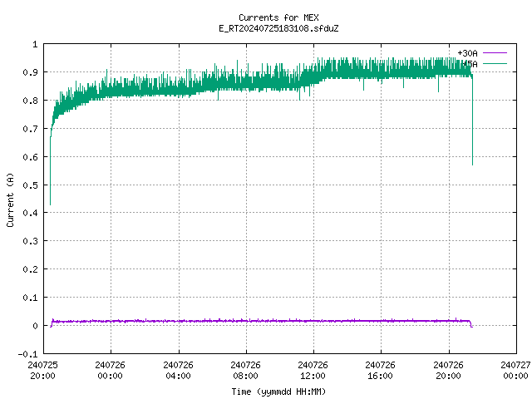Screen dimensions: 532x399
Task: Click the y-axis tick value 0.3
Action: coord(30,241)
